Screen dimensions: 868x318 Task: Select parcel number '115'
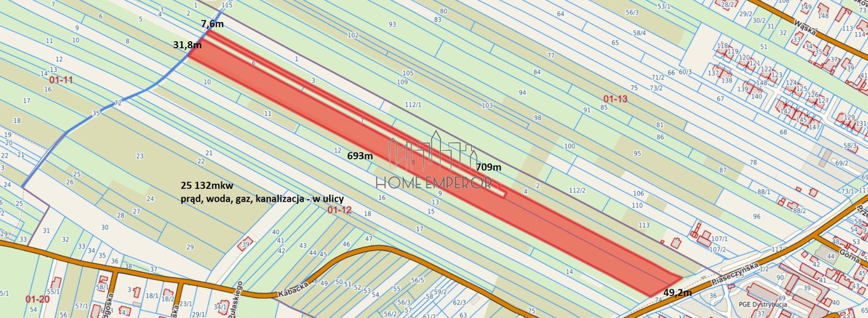[226, 4]
